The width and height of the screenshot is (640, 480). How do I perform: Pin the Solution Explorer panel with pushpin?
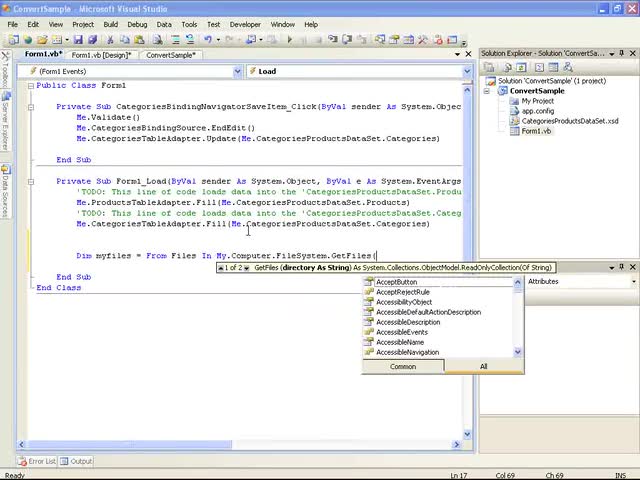622,53
